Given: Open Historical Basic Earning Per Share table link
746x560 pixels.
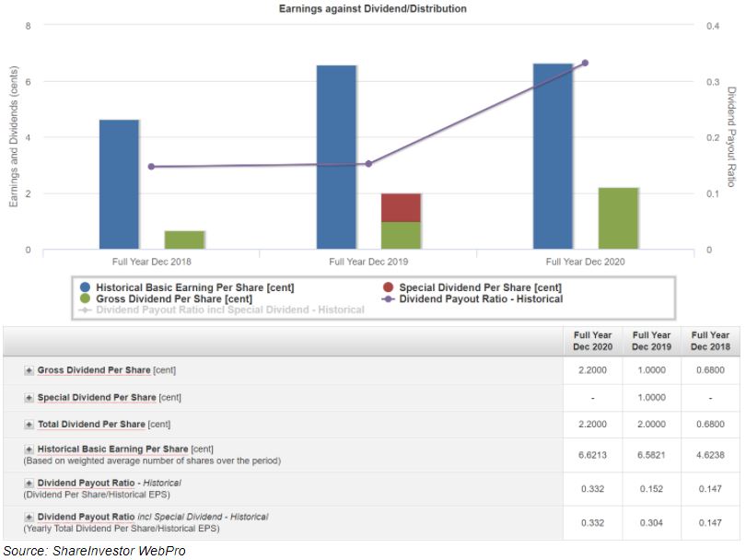Looking at the screenshot, I should pyautogui.click(x=111, y=449).
